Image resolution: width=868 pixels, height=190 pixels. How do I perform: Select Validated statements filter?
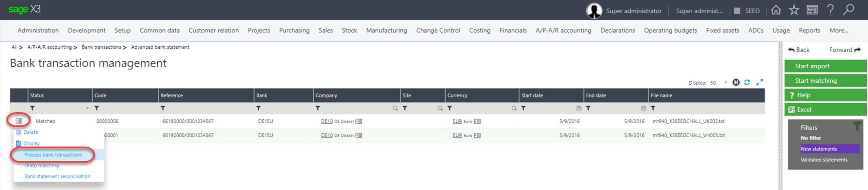pyautogui.click(x=824, y=160)
